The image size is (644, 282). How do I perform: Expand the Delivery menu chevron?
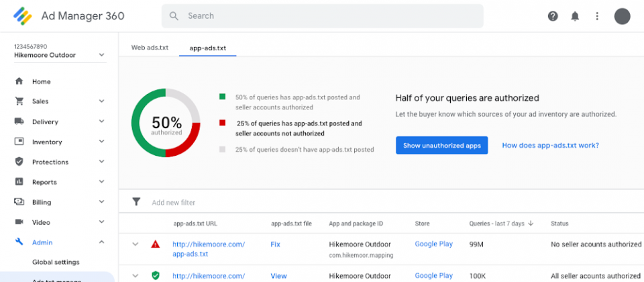coord(101,122)
